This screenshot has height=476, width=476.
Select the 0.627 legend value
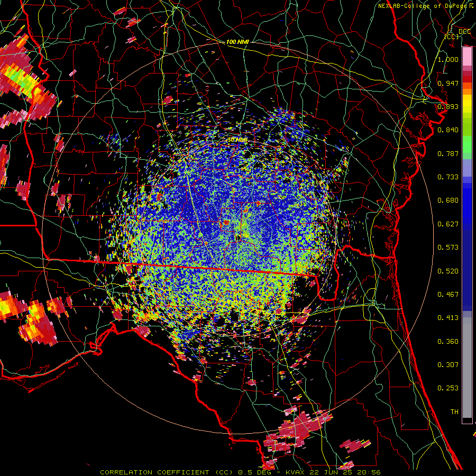pos(448,224)
